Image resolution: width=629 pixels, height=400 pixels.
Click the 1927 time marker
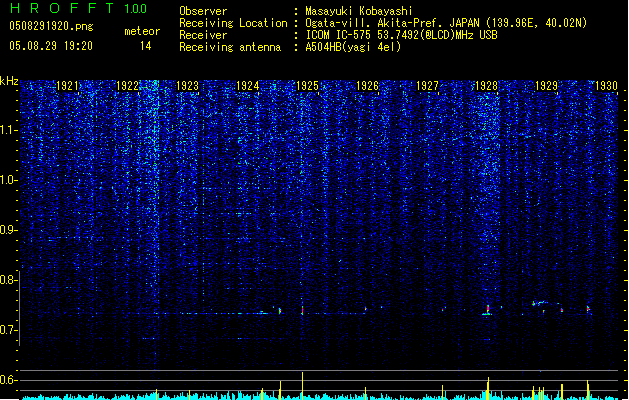tap(427, 86)
